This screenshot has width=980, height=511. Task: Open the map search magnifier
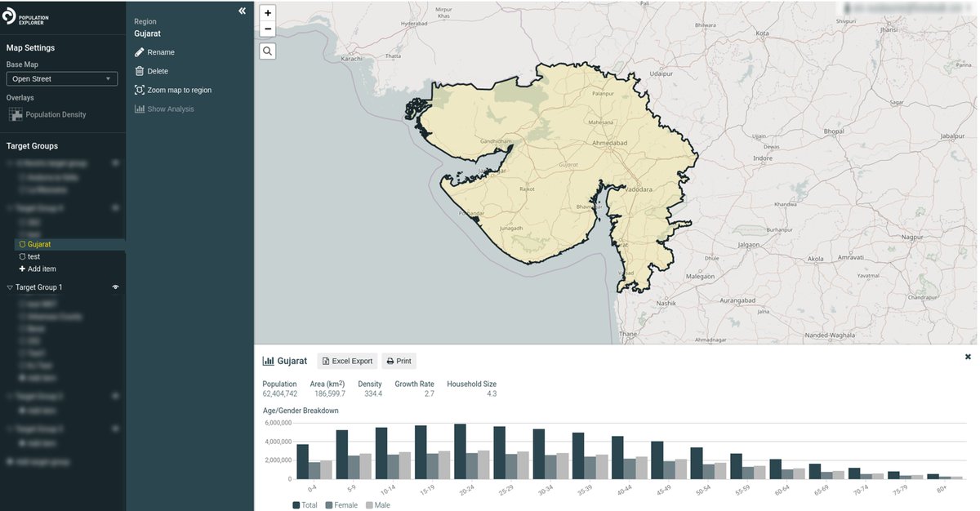(268, 51)
